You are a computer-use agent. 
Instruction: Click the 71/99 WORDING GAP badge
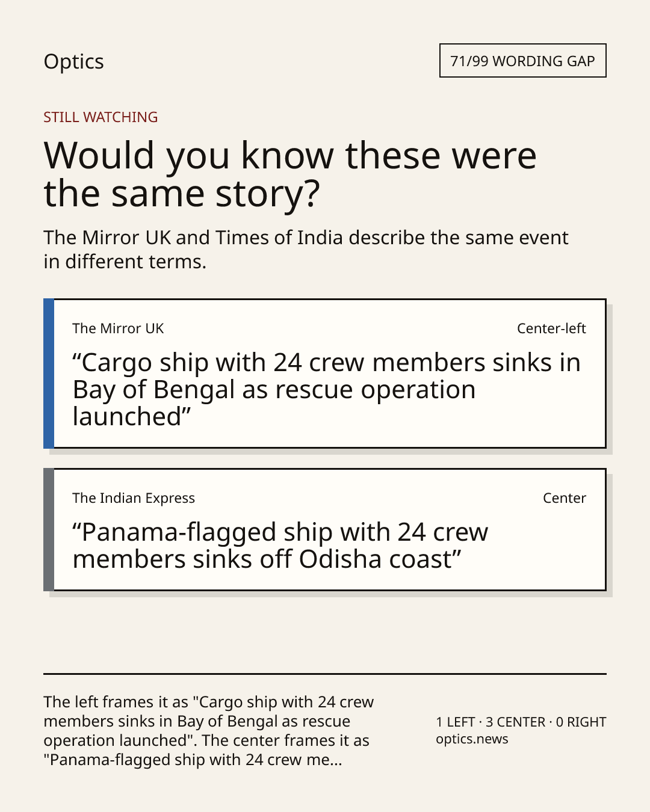point(522,61)
